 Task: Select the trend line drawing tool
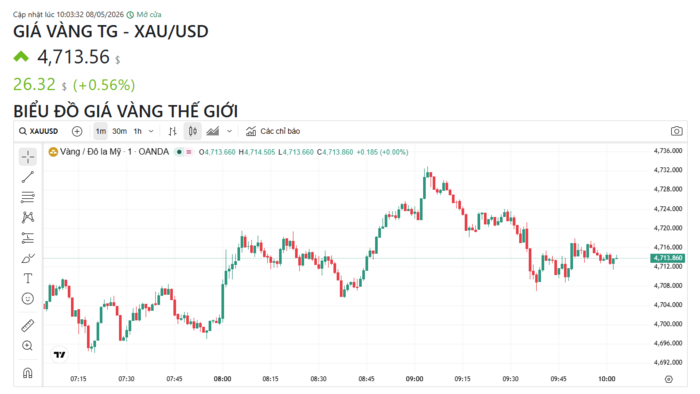(28, 177)
